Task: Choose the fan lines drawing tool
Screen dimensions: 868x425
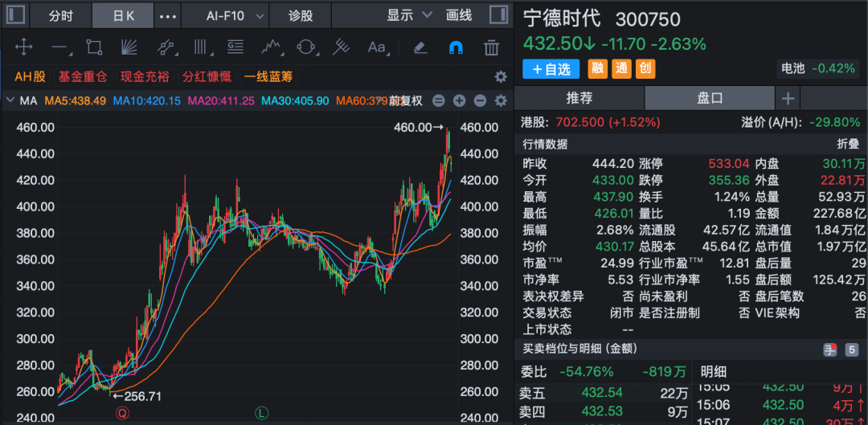Action: click(129, 47)
